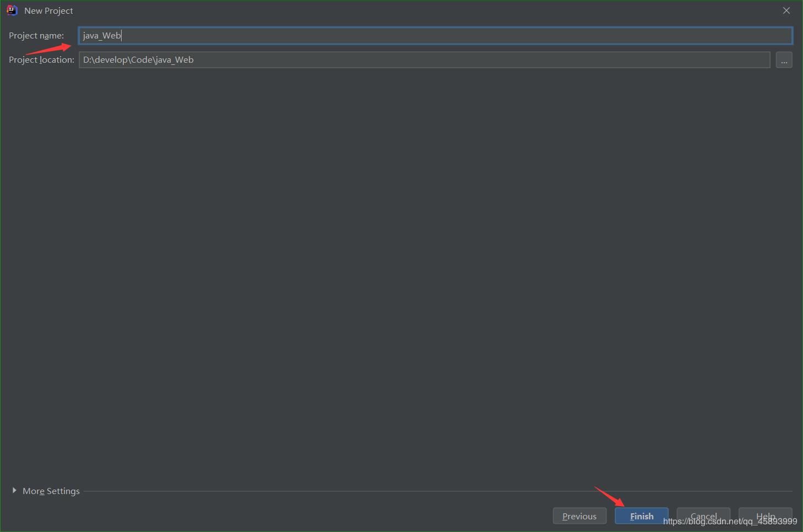Click Finish to create the project
This screenshot has width=803, height=532.
click(x=642, y=516)
